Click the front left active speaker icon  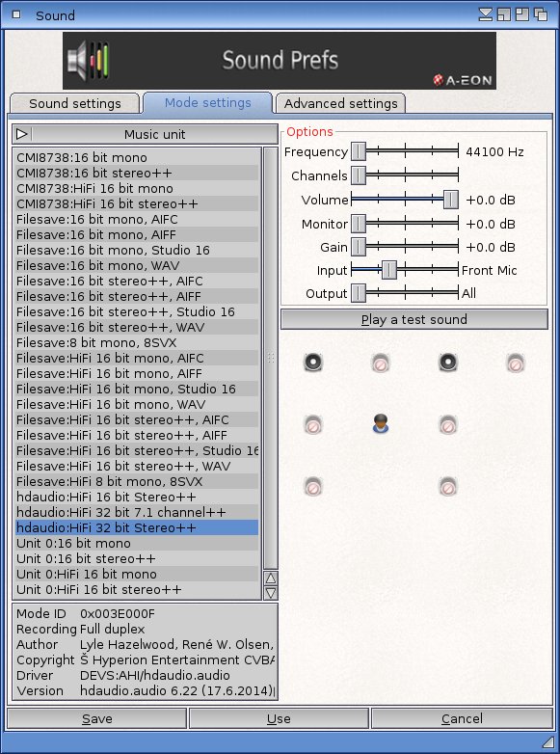click(x=313, y=363)
